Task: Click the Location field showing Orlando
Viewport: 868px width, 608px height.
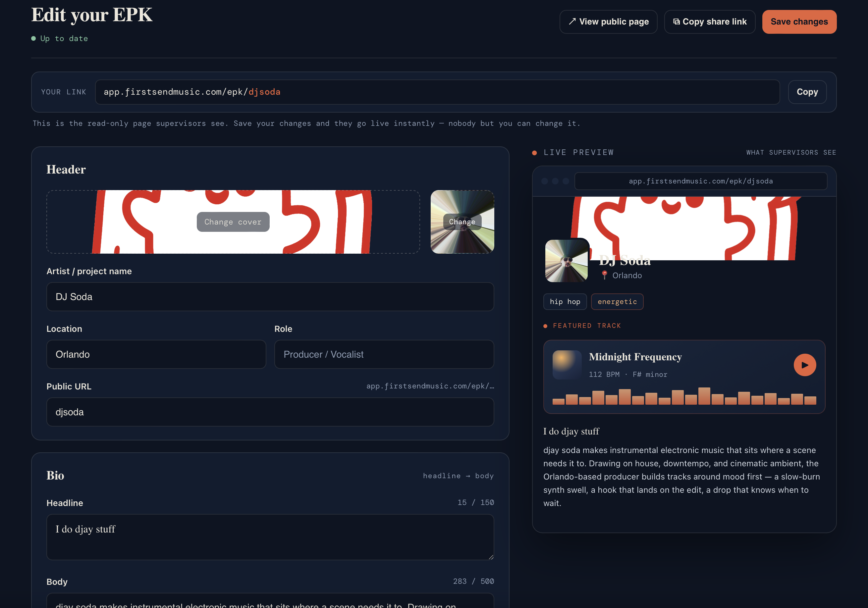Action: click(156, 354)
